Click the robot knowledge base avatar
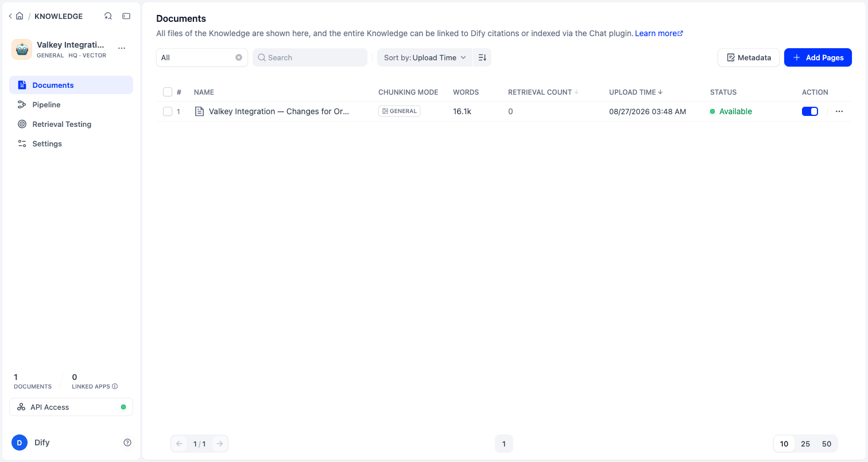 pyautogui.click(x=22, y=49)
